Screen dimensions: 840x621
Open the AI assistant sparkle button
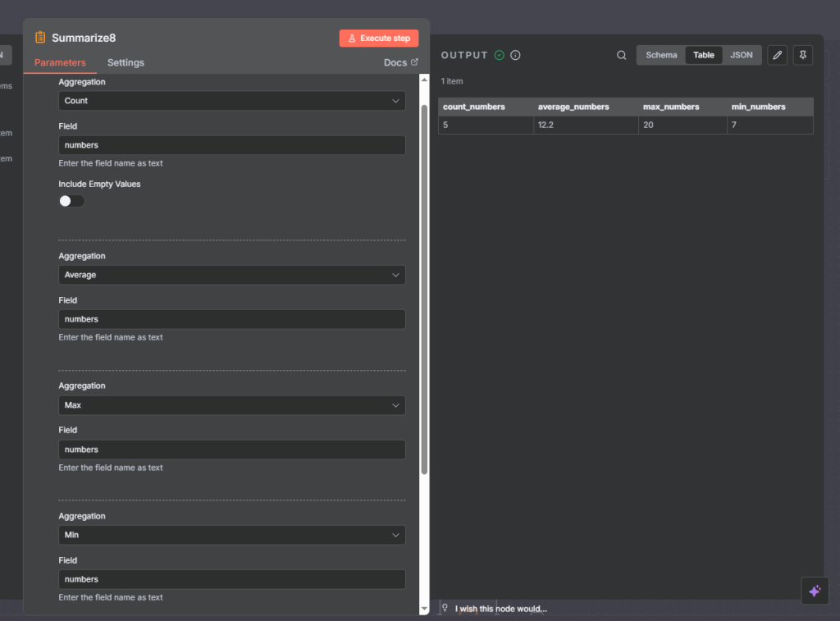tap(815, 591)
